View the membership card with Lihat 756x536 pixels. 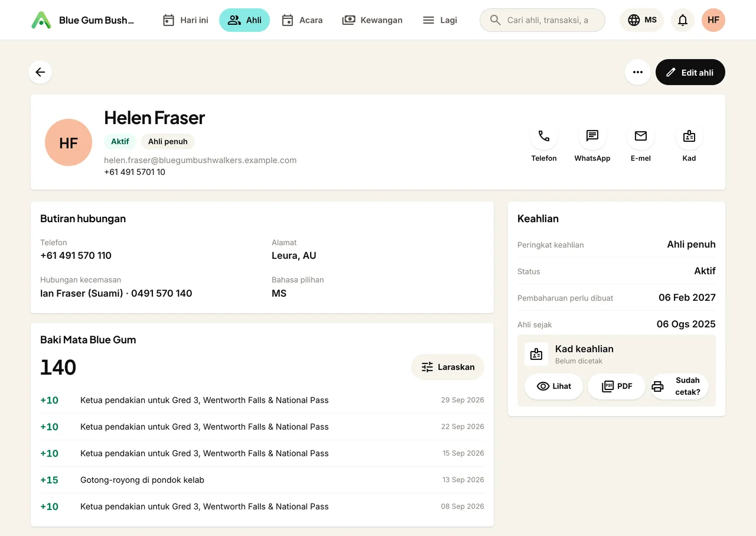[553, 386]
